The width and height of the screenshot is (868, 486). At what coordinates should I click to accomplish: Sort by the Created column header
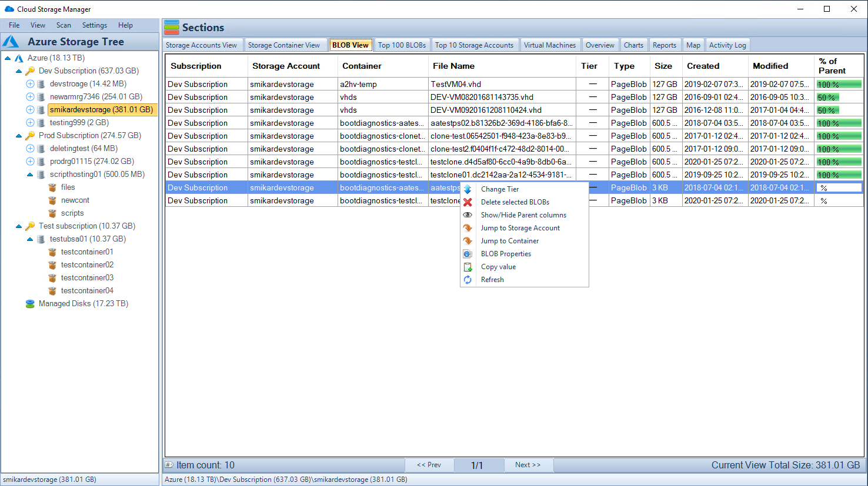[x=715, y=66]
